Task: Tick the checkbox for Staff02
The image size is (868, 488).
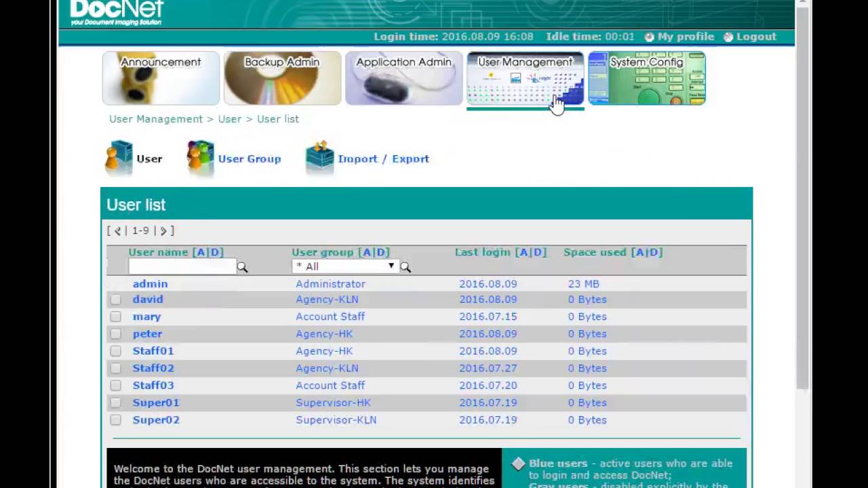Action: click(115, 368)
